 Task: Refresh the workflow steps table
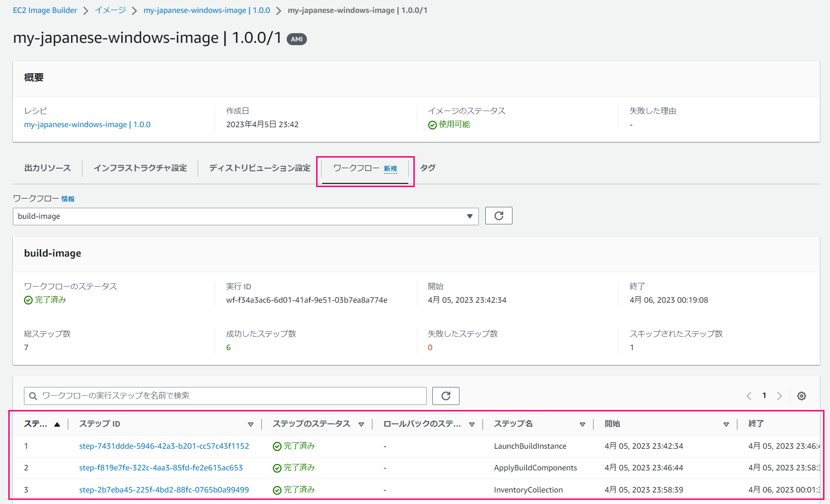tap(446, 396)
